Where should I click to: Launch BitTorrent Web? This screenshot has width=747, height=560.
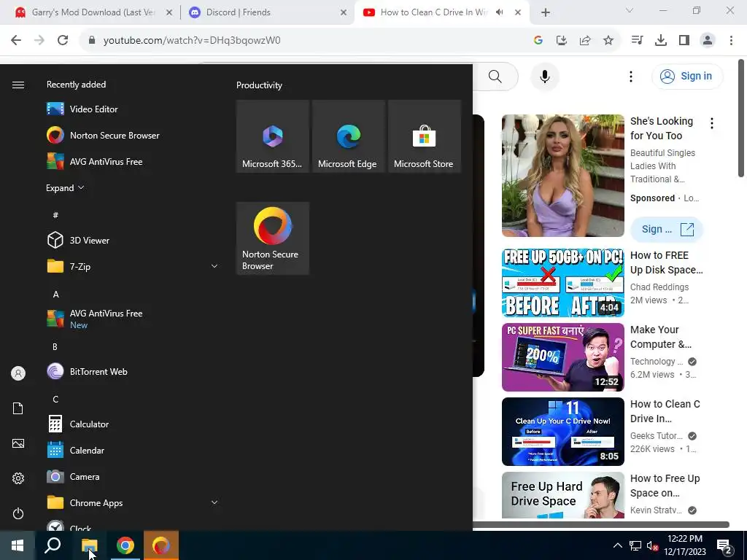point(133,371)
